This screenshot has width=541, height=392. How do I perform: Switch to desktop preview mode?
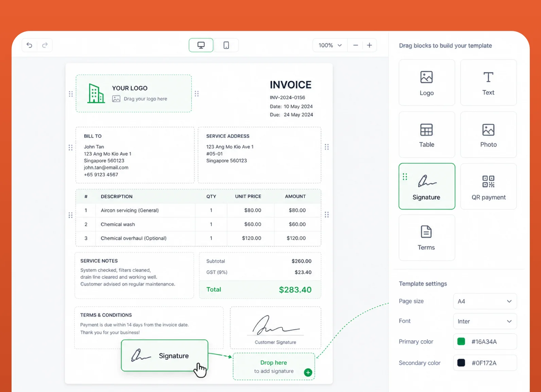tap(201, 45)
